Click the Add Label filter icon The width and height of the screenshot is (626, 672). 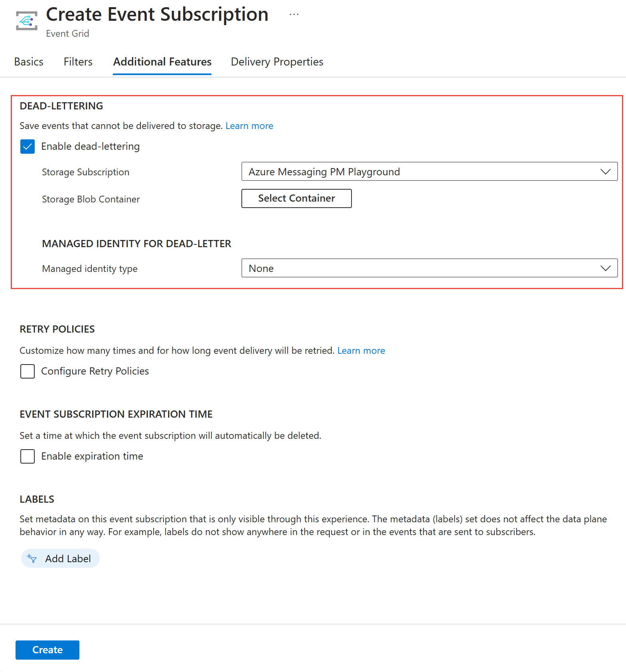[32, 558]
